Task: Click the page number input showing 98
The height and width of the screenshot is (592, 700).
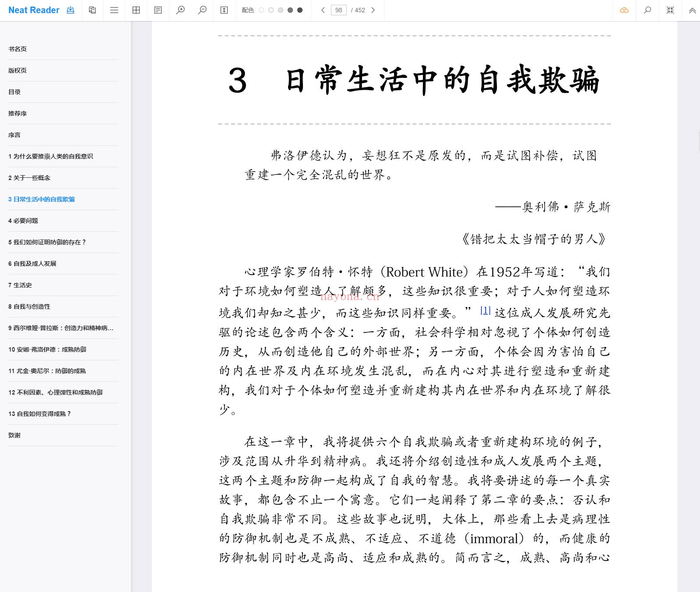Action: tap(339, 10)
